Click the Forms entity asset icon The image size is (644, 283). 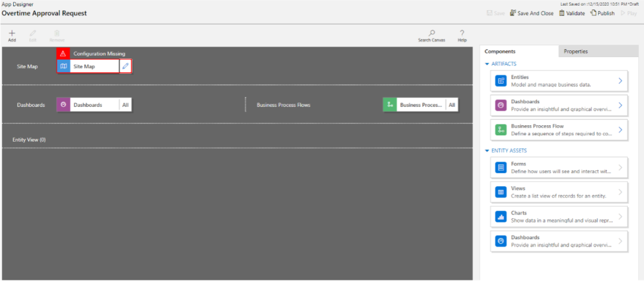[501, 167]
